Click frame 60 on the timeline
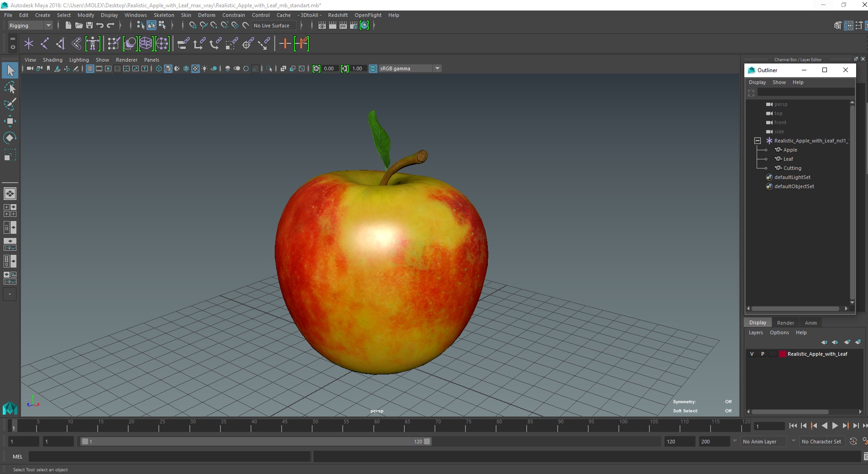Image resolution: width=868 pixels, height=474 pixels. click(376, 426)
